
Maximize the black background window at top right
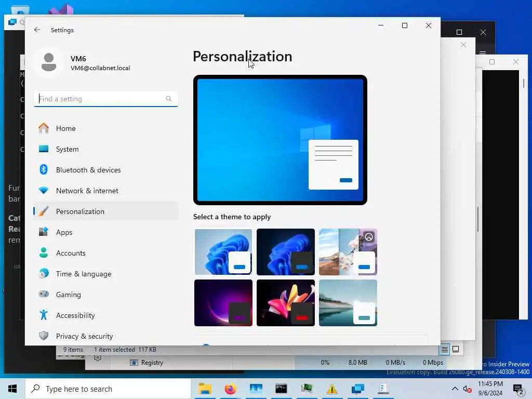coord(459,32)
